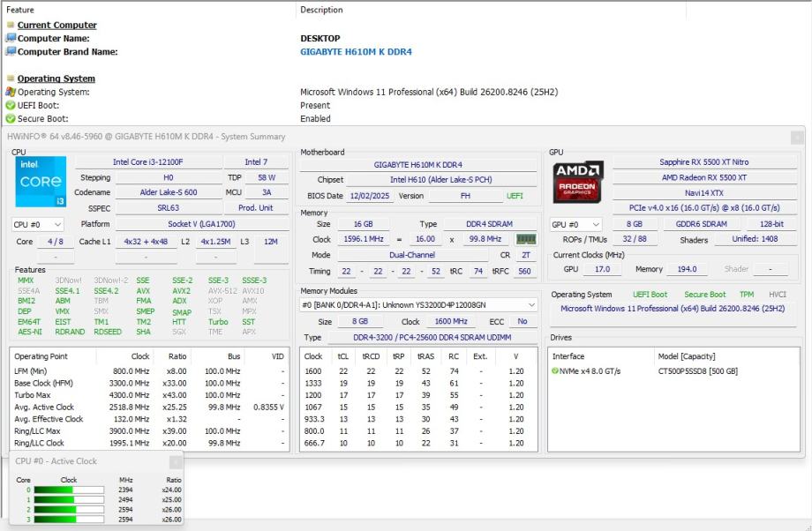Click the Unified: 1408 shaders field
Screen dimensions: 812x531
point(755,239)
